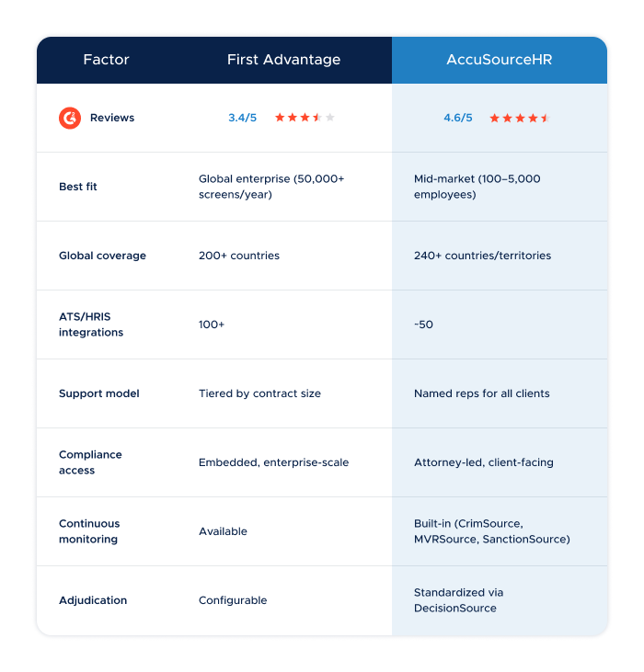Click the Global coverage row label
The image size is (644, 672).
click(102, 256)
